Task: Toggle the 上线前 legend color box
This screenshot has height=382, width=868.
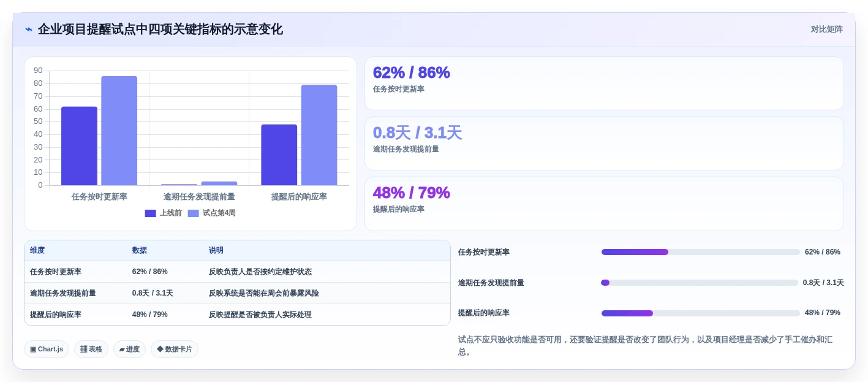Action: [x=151, y=213]
